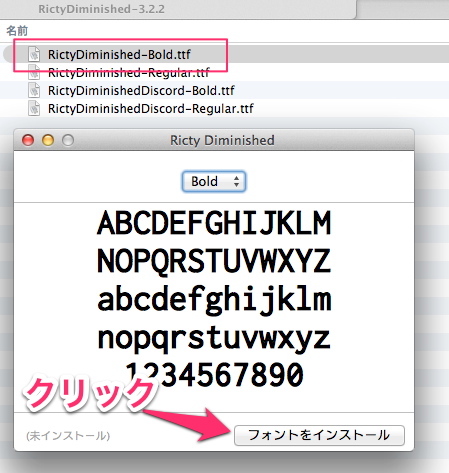449x473 pixels.
Task: Select the RictyDiminished-Bold.ttf file name
Action: coord(119,54)
